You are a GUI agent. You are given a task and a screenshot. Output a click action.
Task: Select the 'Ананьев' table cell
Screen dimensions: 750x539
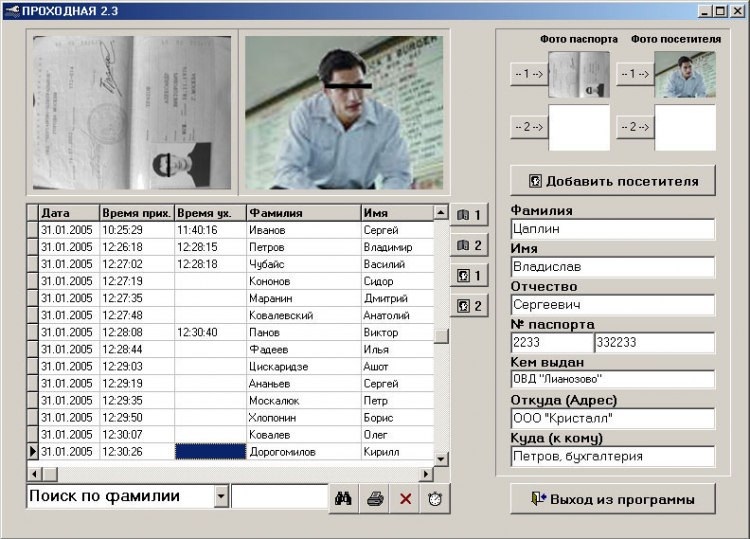[304, 384]
